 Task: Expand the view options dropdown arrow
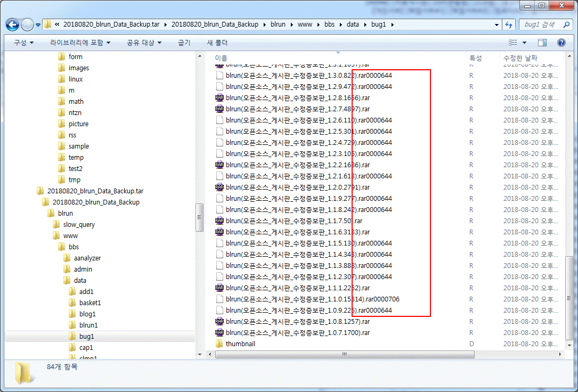(524, 43)
